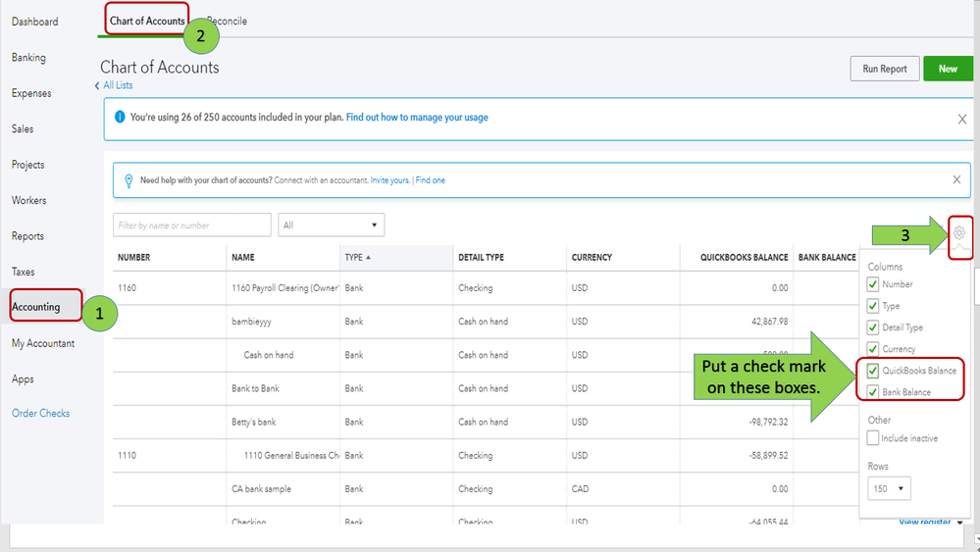
Task: Click account number 1110 cell
Action: pos(127,455)
